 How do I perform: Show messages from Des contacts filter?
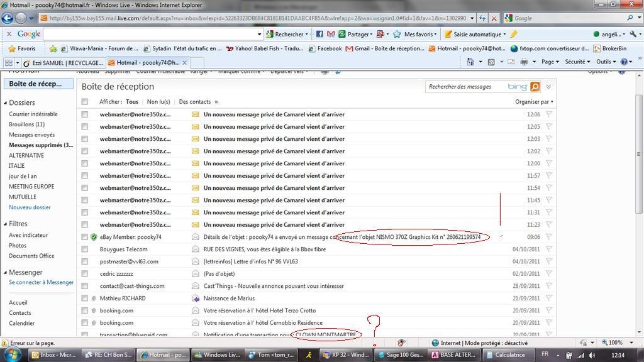click(195, 102)
